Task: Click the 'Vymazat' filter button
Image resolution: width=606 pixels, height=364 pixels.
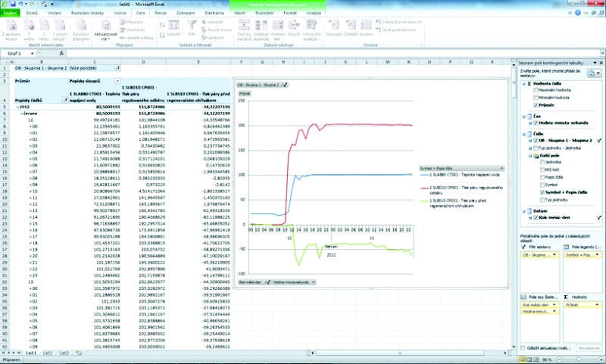Action: (213, 22)
